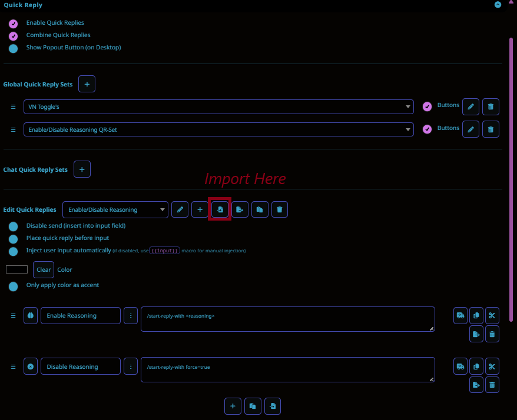
Task: Cut the Enable Reasoning quick reply
Action: [492, 316]
